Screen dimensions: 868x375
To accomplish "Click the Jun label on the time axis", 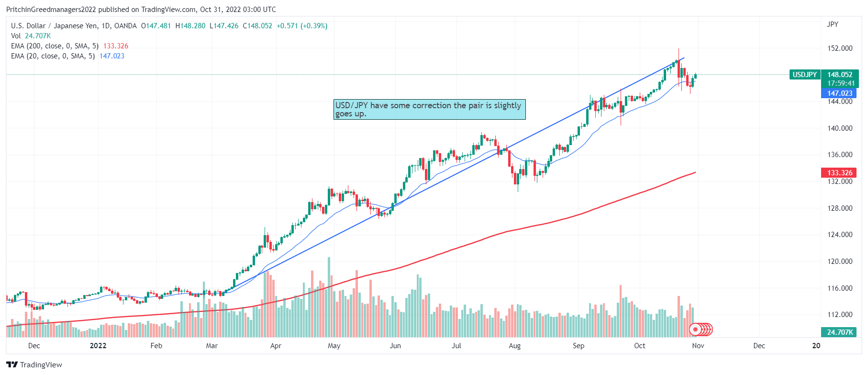I will click(395, 345).
